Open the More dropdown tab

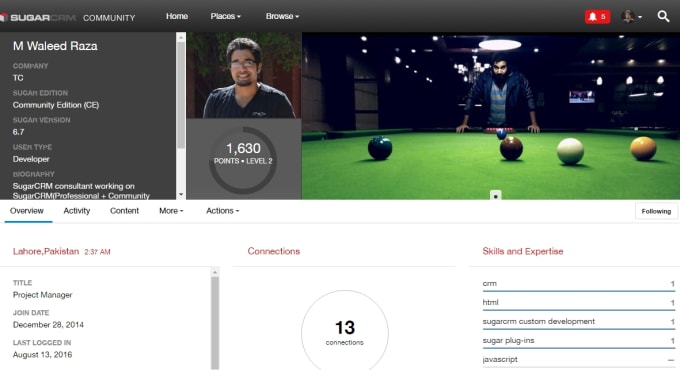pyautogui.click(x=171, y=211)
